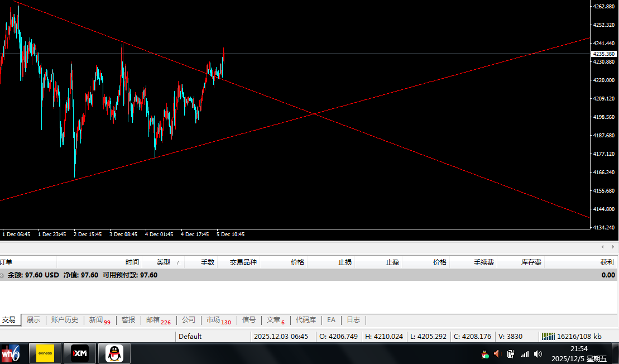Image resolution: width=619 pixels, height=364 pixels.
Task: Open the EA tab
Action: (x=331, y=320)
